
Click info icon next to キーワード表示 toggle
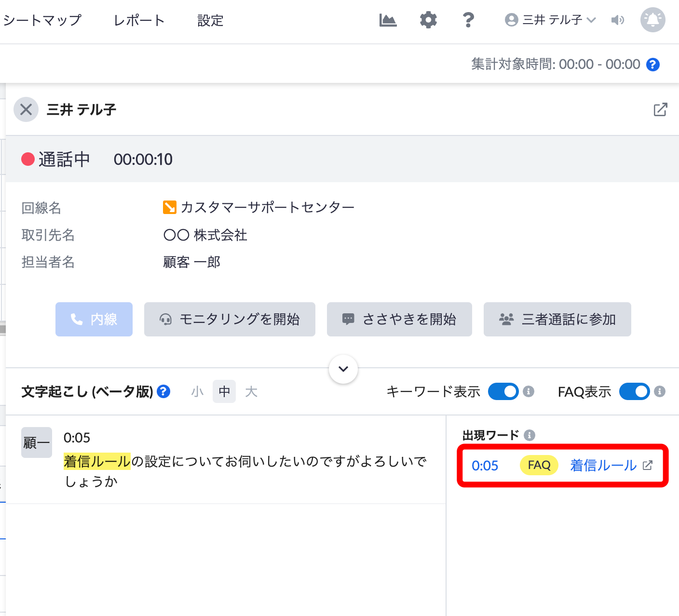point(529,391)
